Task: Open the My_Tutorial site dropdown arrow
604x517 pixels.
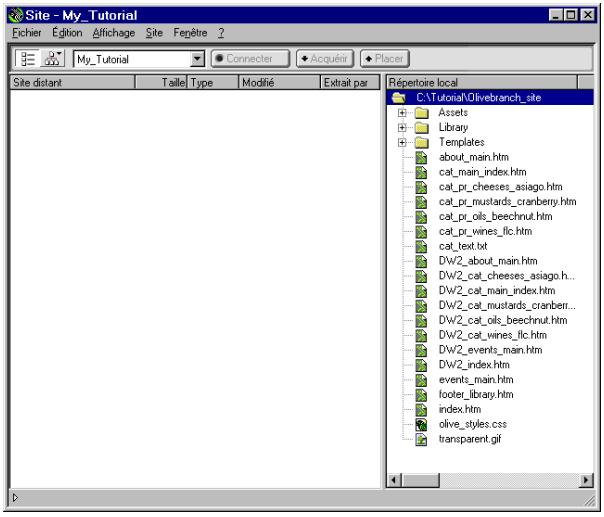Action: click(197, 59)
